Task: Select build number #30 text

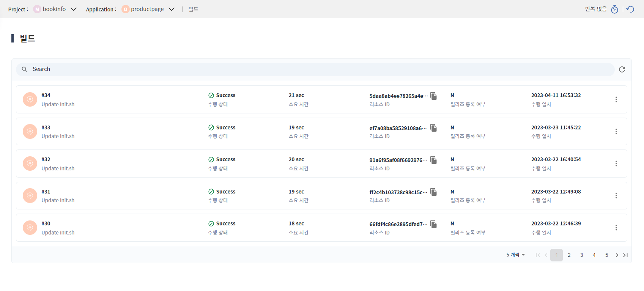Action: coord(46,223)
